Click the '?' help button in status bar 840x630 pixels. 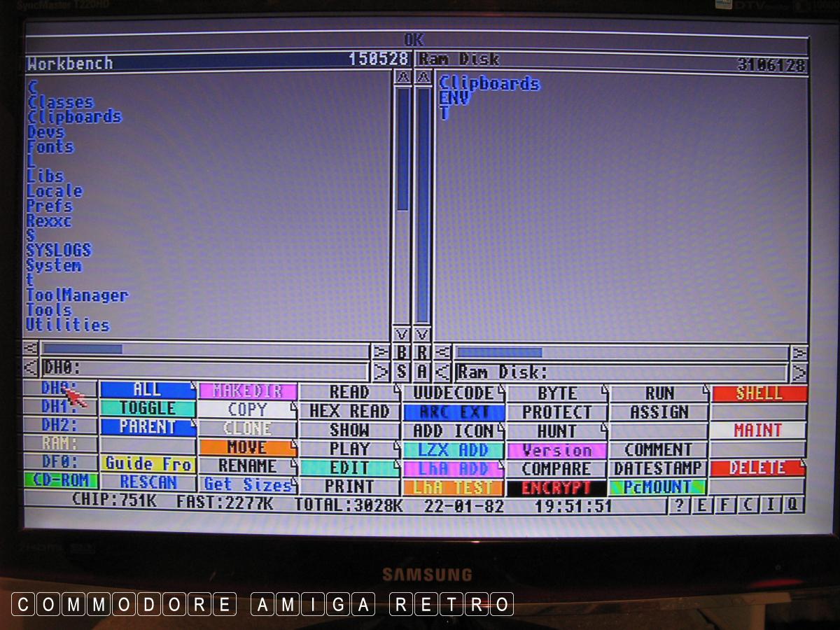click(x=678, y=505)
